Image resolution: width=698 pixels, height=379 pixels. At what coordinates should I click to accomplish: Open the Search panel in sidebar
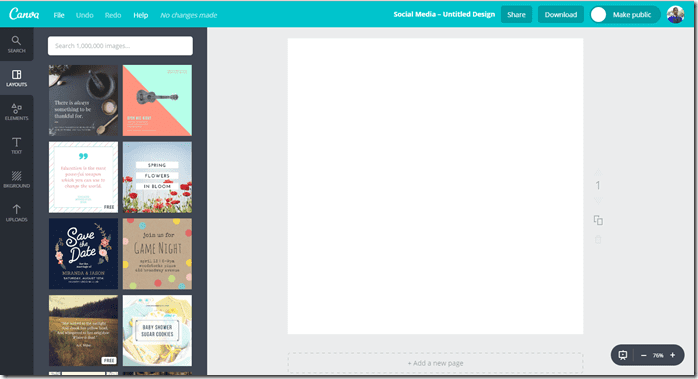click(16, 45)
